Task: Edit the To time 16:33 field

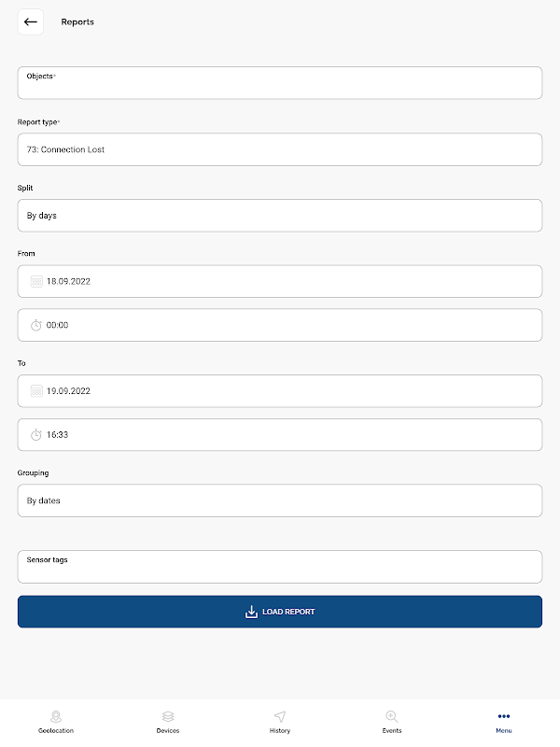Action: 280,435
